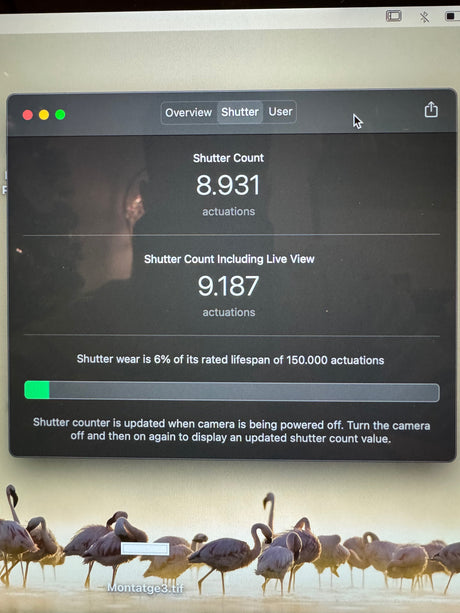Open the User tab
The width and height of the screenshot is (460, 613).
280,112
